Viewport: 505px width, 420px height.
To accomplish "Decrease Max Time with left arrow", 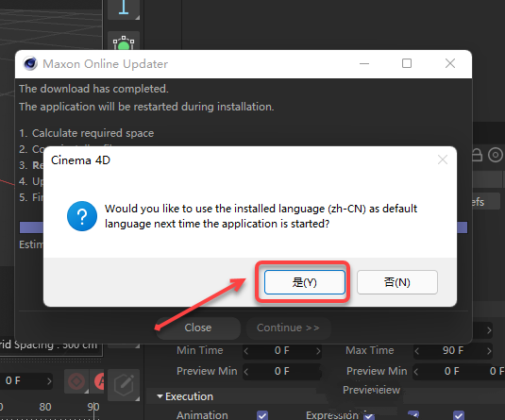I will coord(417,350).
